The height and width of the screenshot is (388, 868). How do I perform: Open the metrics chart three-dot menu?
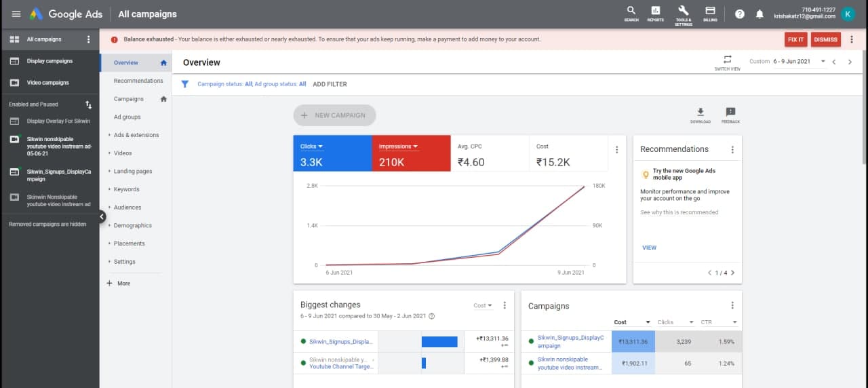[x=616, y=150]
